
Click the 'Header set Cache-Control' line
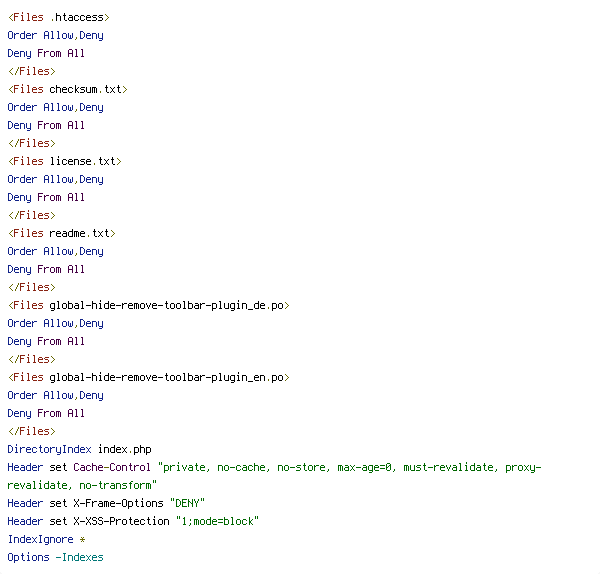[274, 468]
